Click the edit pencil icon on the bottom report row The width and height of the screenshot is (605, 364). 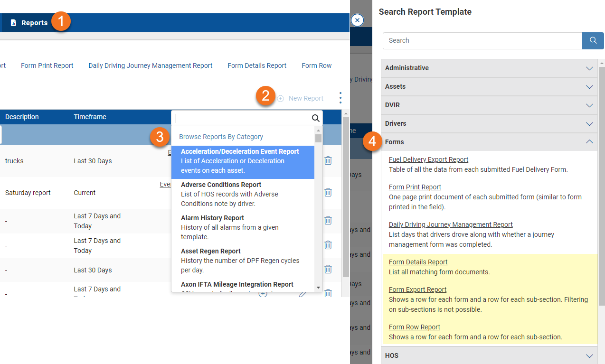[x=303, y=293]
